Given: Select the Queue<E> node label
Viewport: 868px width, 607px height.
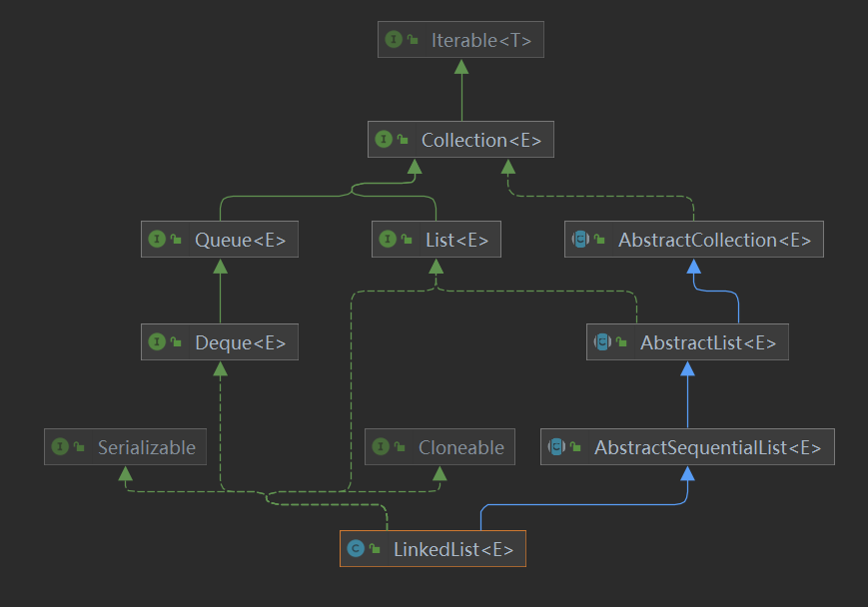Looking at the screenshot, I should (241, 241).
